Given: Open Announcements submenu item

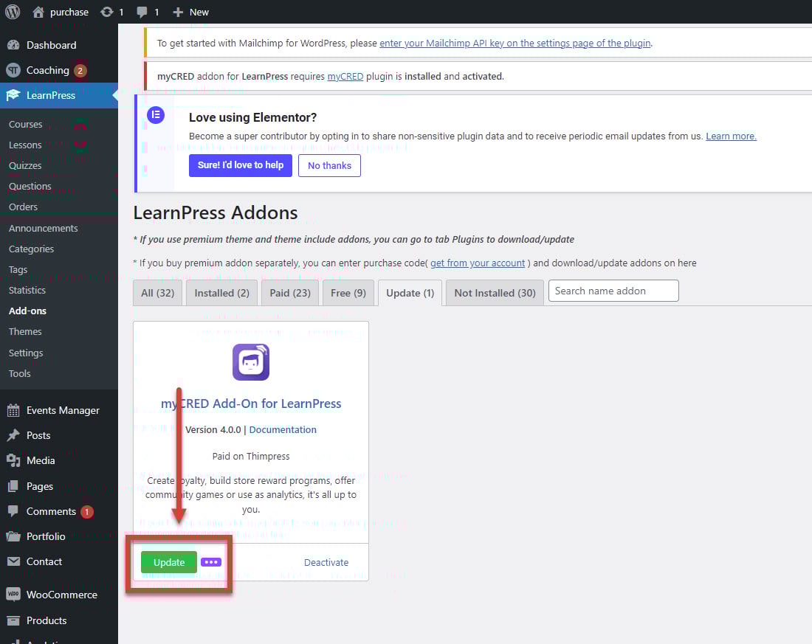Looking at the screenshot, I should click(43, 228).
